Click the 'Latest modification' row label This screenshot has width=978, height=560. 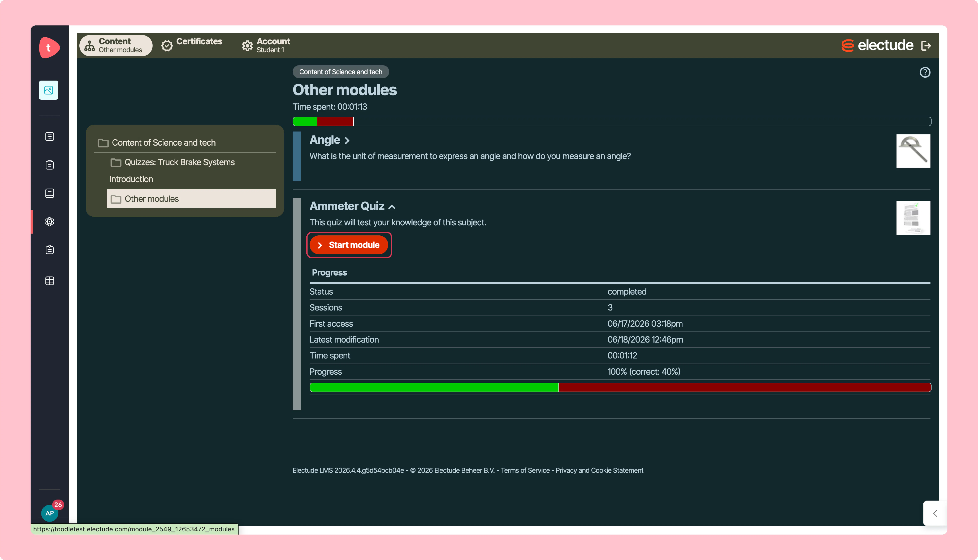pos(344,340)
